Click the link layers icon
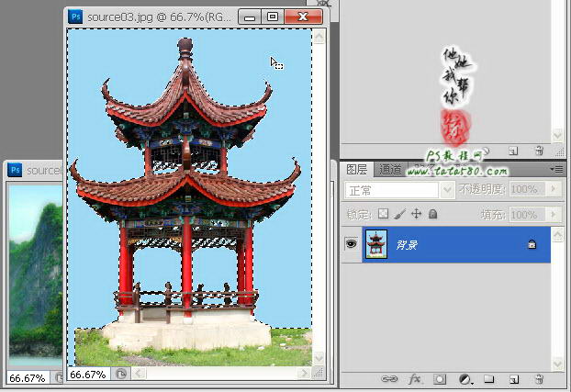Viewport: 571px width, 392px height. coord(389,379)
